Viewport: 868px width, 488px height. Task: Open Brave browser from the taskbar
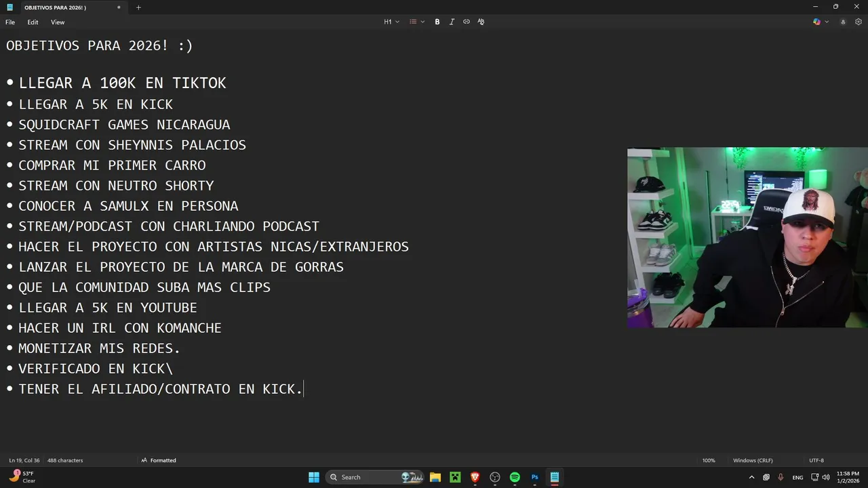click(x=475, y=477)
